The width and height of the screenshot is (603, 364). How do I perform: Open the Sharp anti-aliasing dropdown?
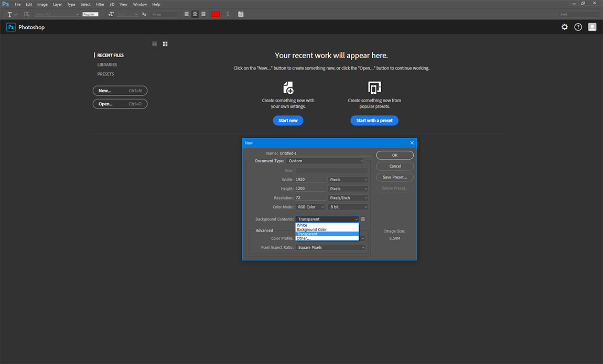point(165,14)
